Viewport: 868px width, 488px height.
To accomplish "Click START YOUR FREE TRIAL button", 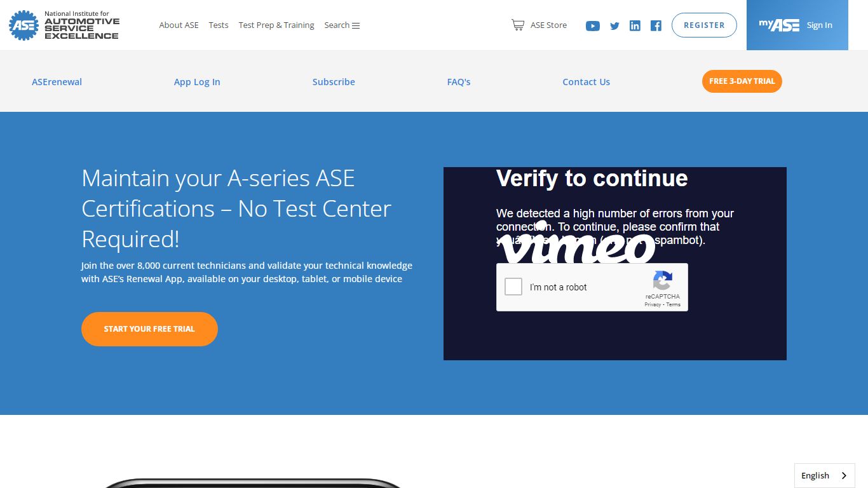I will (149, 329).
